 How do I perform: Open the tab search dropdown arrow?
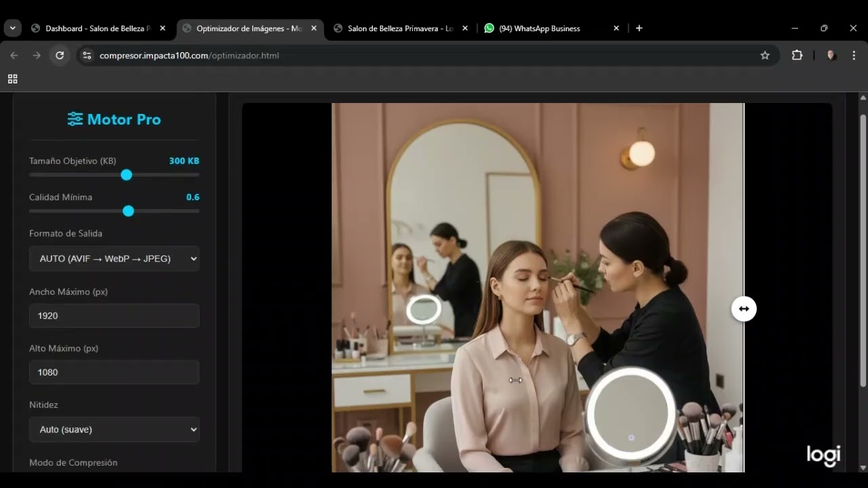click(12, 28)
